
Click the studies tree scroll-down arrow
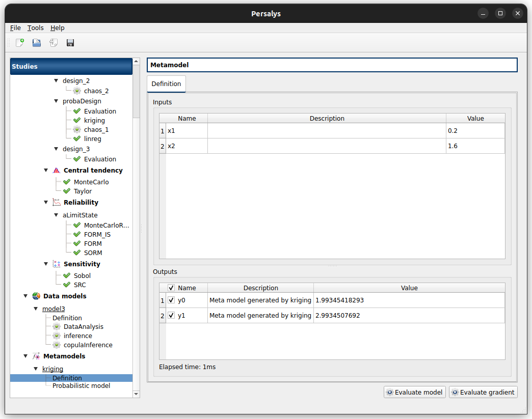coord(136,394)
